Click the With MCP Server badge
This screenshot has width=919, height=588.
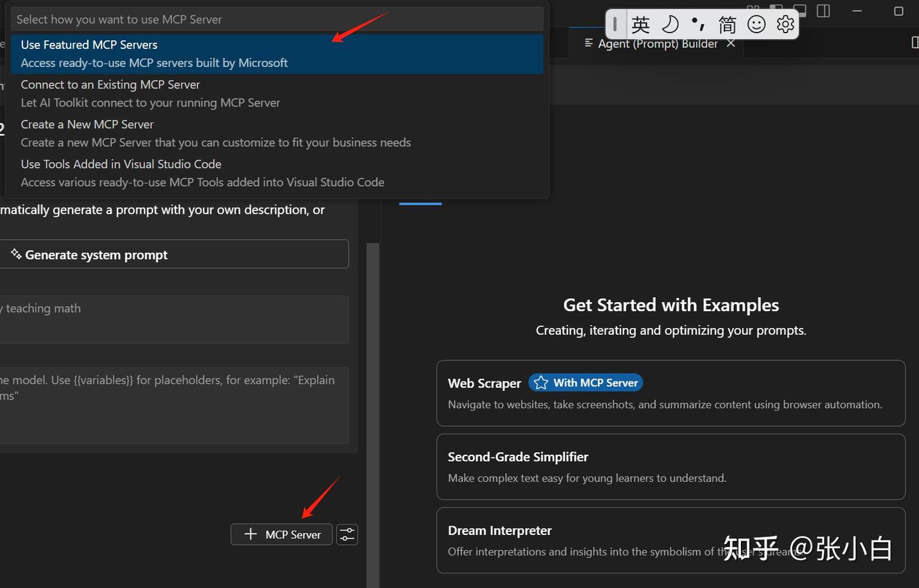[x=586, y=383]
